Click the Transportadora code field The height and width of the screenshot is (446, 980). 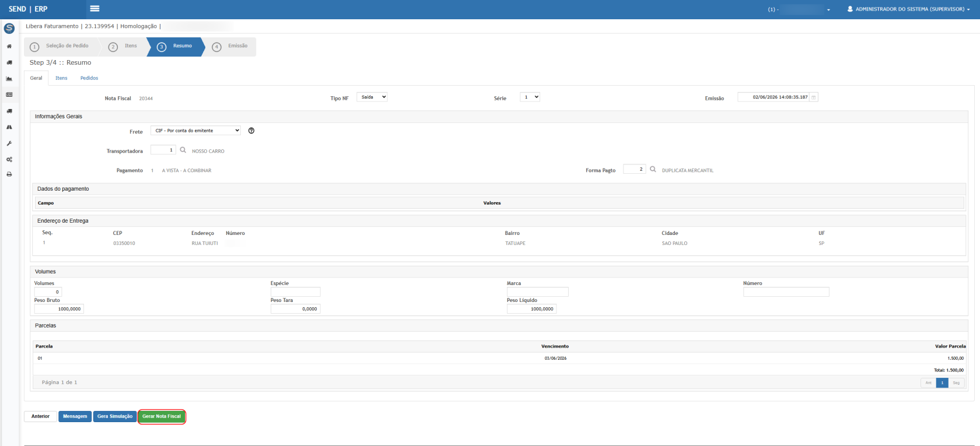163,150
